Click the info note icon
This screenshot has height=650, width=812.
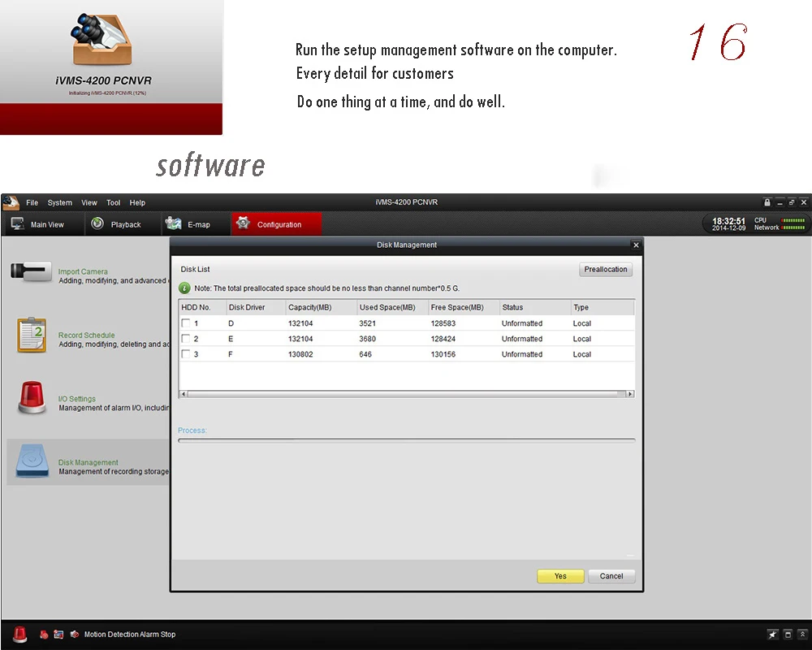[184, 288]
